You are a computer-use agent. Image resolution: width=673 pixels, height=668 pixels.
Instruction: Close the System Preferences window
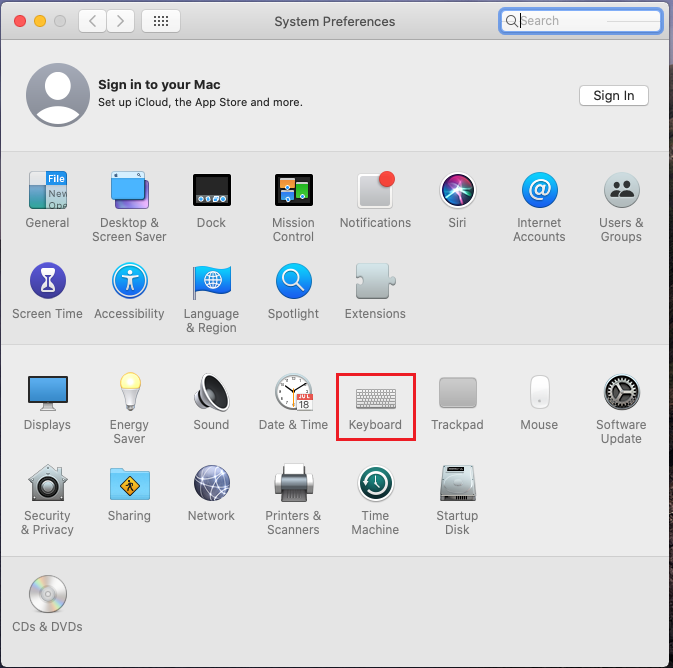20,21
